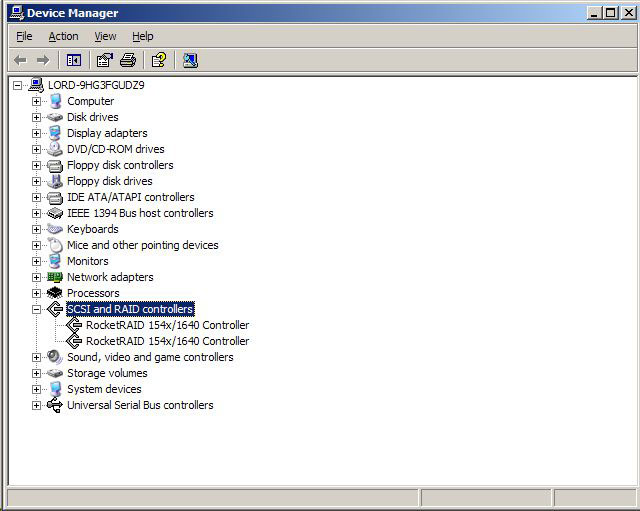
Task: Expand the Display adapters category
Action: (x=36, y=133)
